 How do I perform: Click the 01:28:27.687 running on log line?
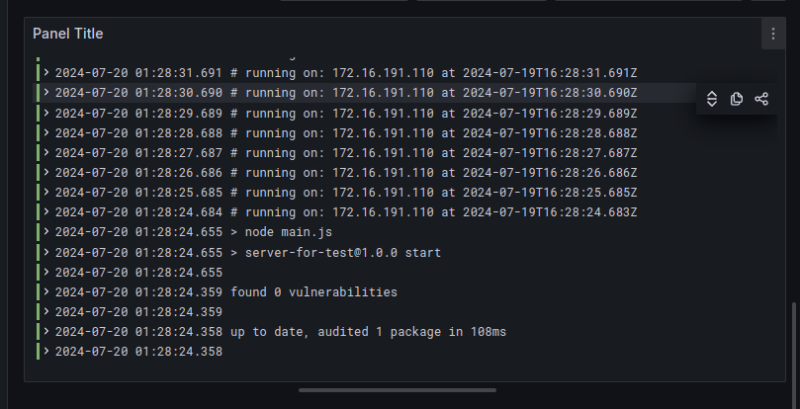coord(345,153)
